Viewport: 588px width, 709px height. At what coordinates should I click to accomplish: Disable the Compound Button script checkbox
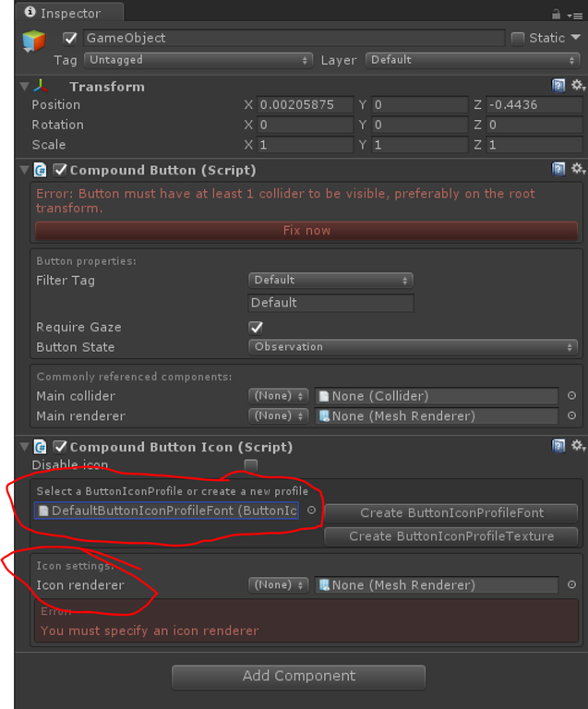pyautogui.click(x=60, y=170)
